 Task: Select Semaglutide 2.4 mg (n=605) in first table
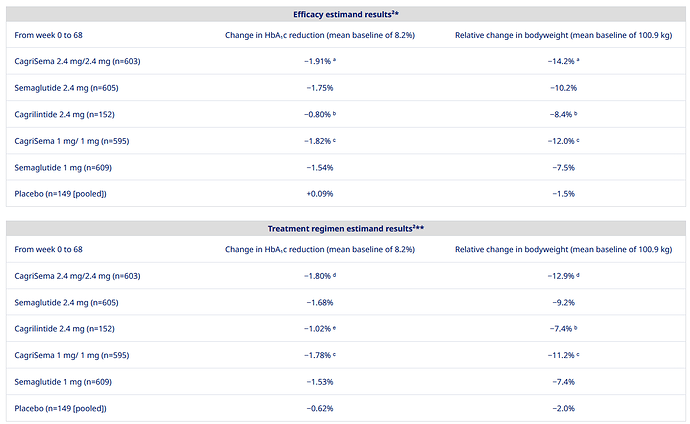66,88
